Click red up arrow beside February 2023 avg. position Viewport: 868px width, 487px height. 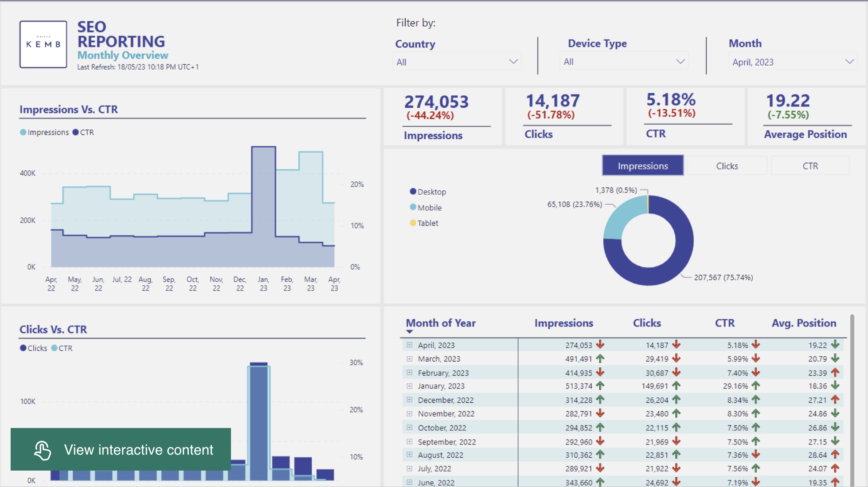[x=835, y=373]
